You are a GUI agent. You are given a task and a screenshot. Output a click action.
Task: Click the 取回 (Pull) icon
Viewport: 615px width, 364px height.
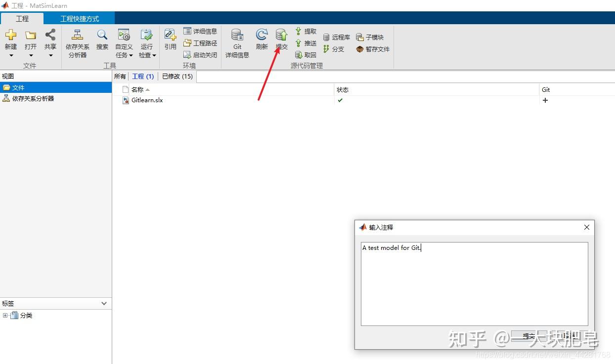click(307, 55)
